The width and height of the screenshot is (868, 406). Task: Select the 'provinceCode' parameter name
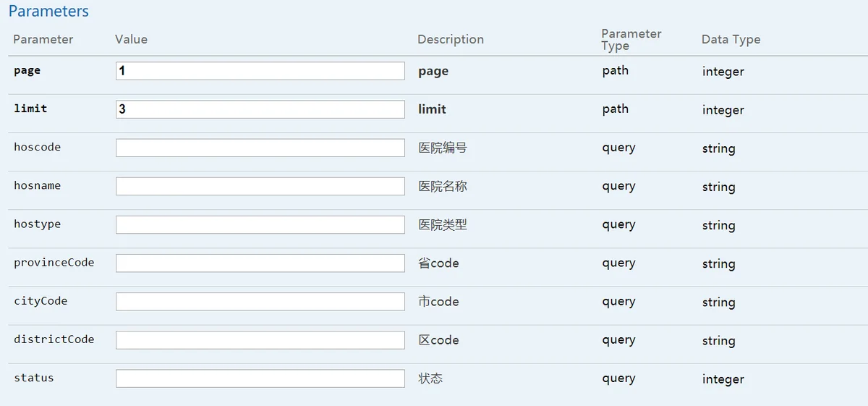point(54,262)
